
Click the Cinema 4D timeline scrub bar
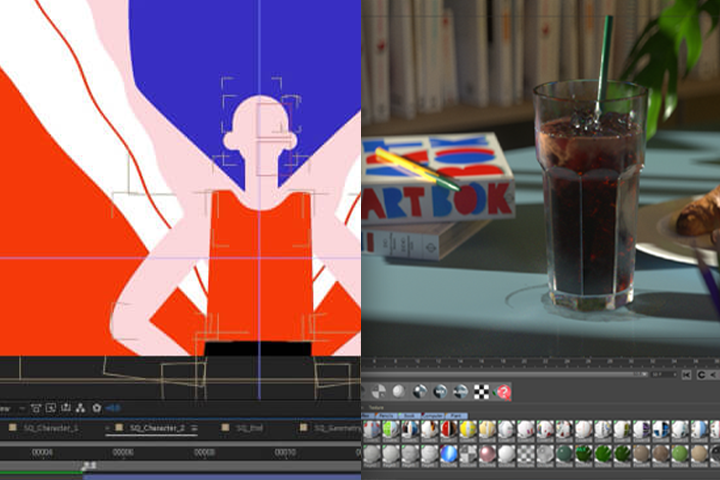pyautogui.click(x=505, y=375)
